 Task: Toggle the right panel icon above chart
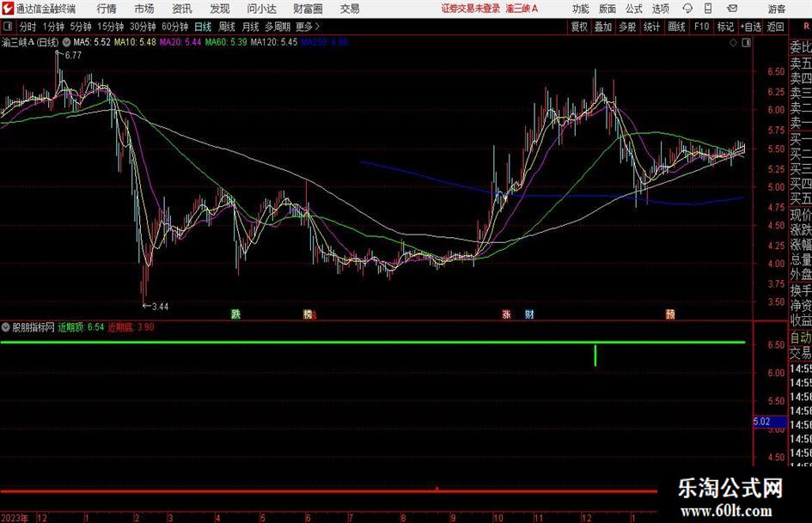point(746,43)
